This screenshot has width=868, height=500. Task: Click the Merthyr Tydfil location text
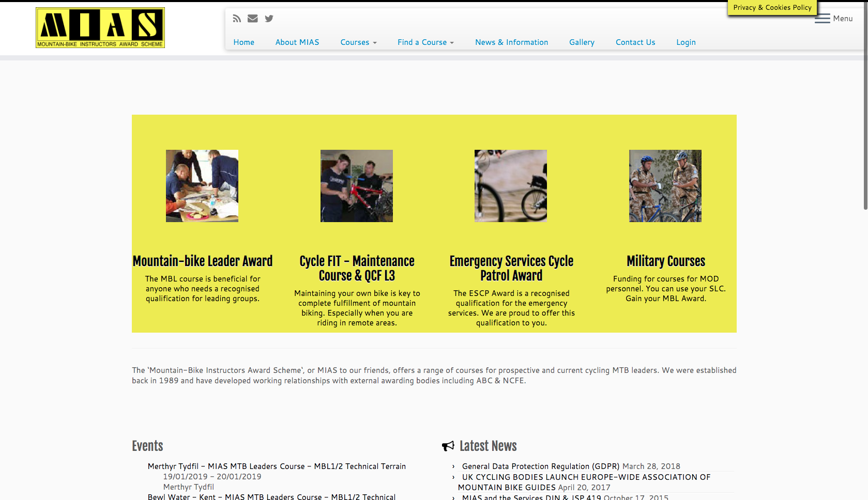click(x=189, y=487)
